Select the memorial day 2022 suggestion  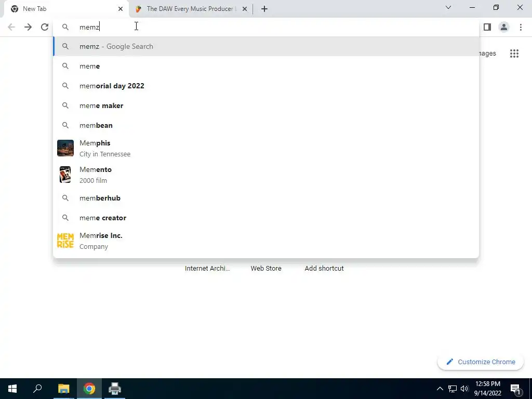pyautogui.click(x=266, y=86)
